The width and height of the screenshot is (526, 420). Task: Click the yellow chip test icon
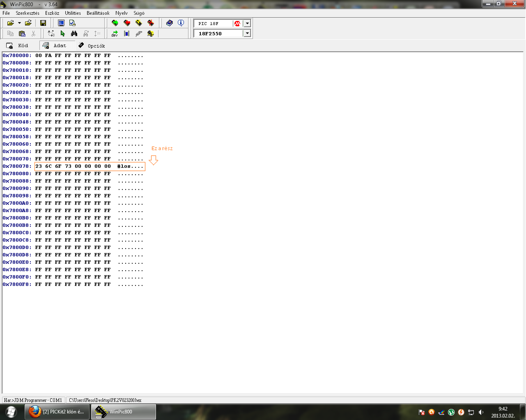pyautogui.click(x=151, y=34)
